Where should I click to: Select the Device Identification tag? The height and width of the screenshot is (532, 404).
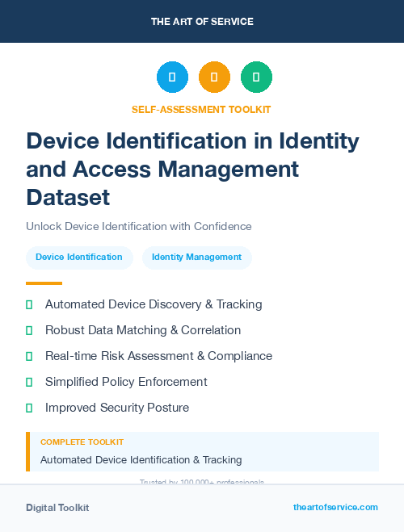pyautogui.click(x=79, y=258)
